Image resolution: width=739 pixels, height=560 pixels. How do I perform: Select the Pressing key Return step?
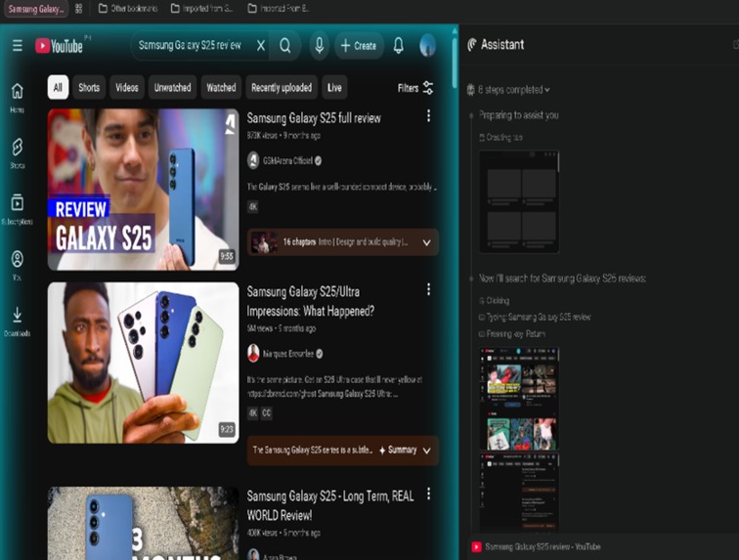512,333
